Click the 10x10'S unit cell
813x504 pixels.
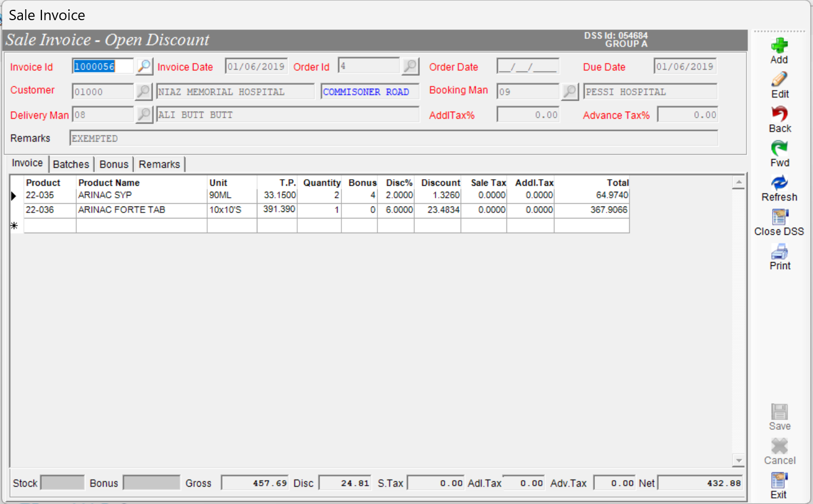click(x=232, y=210)
